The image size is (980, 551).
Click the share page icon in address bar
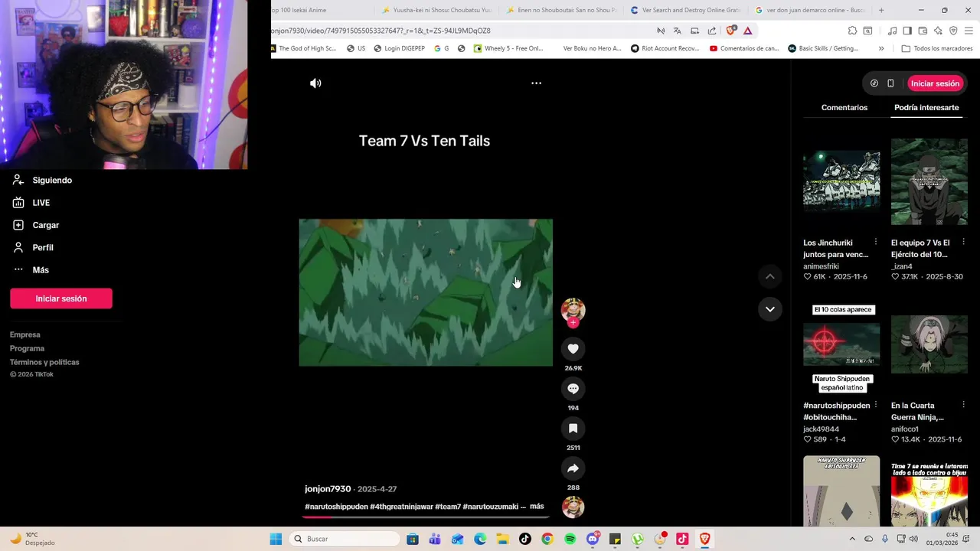712,31
